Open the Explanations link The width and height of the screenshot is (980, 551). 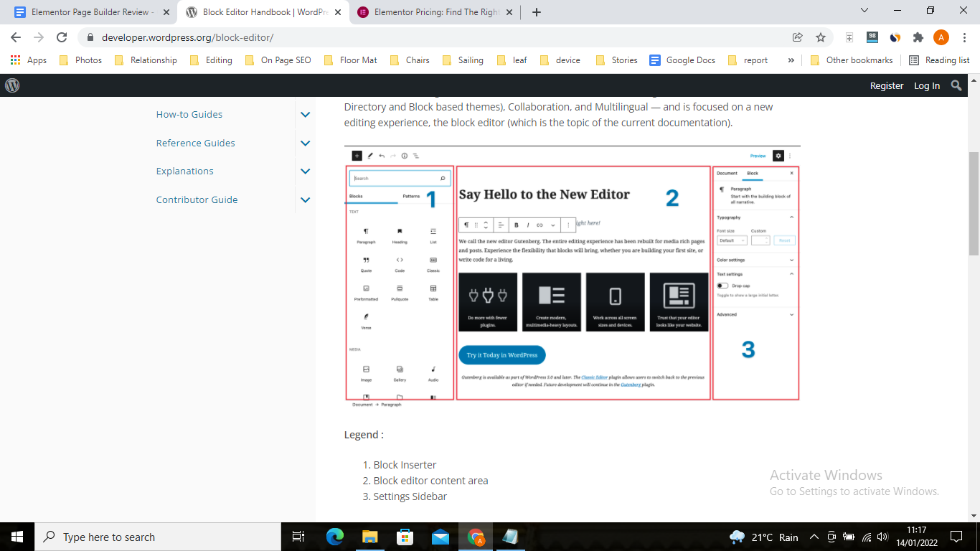(x=185, y=171)
